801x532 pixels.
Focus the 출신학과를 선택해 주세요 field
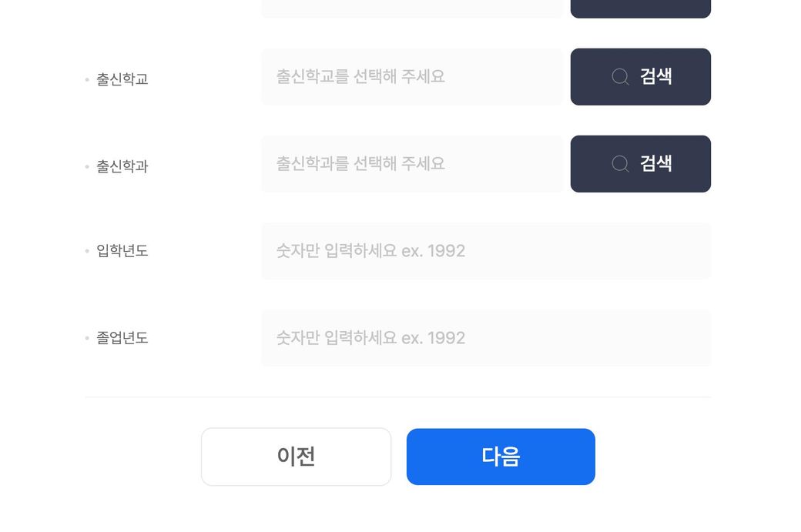[411, 163]
